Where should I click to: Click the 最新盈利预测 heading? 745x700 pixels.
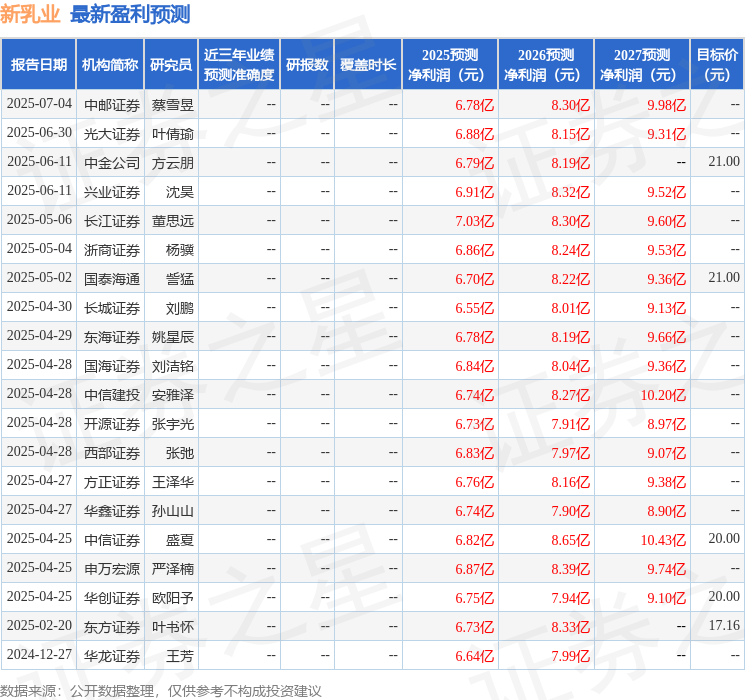point(130,14)
